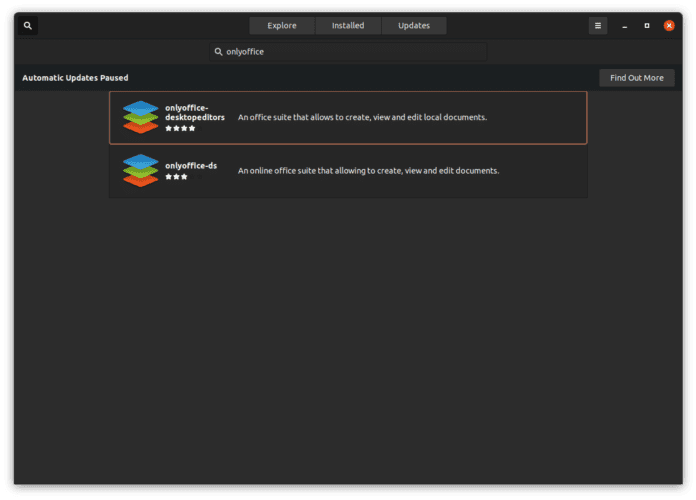Select the 'online office suite' description result
Image resolution: width=696 pixels, height=500 pixels.
coord(368,171)
